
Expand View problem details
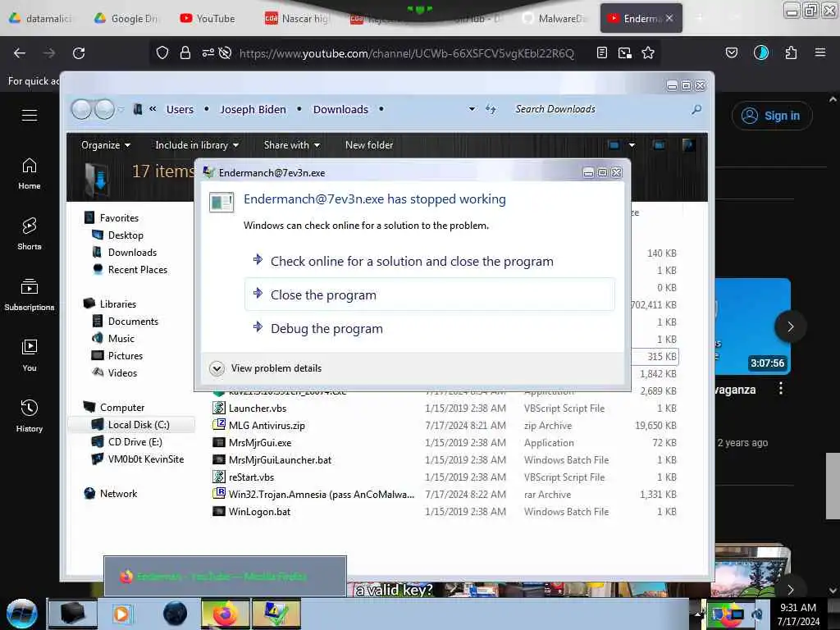267,368
